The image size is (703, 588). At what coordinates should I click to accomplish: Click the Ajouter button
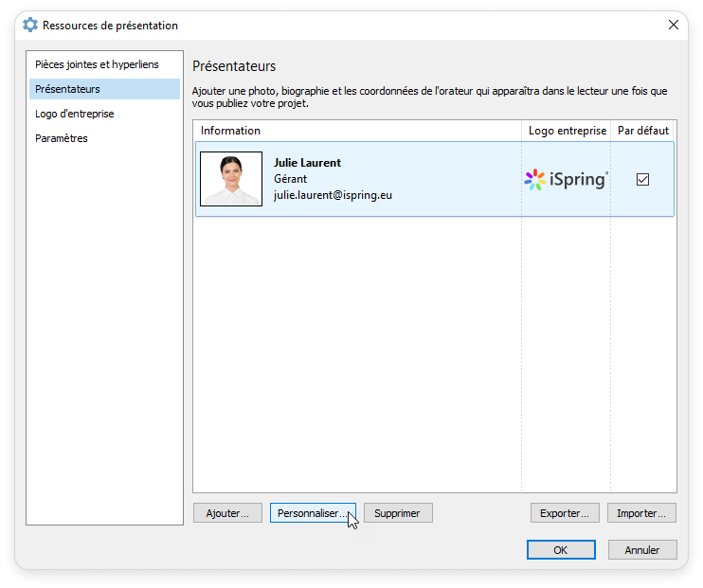[227, 513]
